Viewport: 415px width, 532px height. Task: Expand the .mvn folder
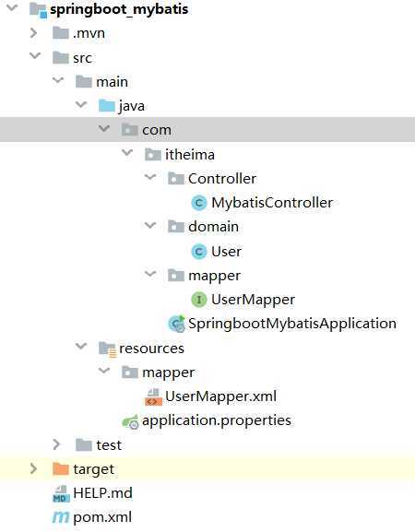(x=33, y=33)
